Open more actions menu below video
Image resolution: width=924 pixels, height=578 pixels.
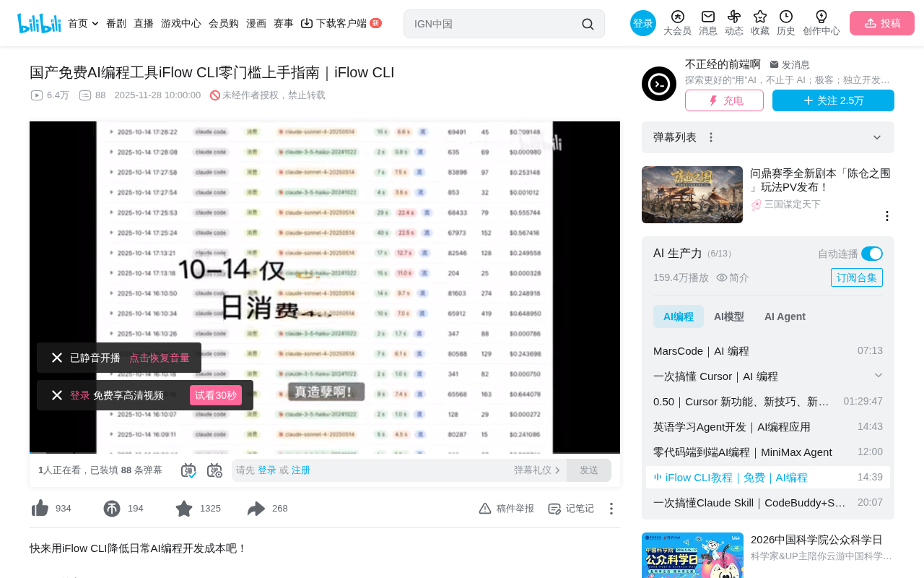click(x=611, y=509)
